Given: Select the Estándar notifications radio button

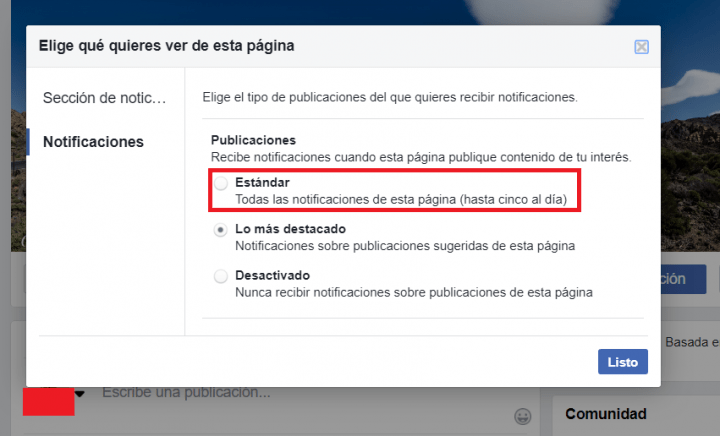Looking at the screenshot, I should [221, 184].
